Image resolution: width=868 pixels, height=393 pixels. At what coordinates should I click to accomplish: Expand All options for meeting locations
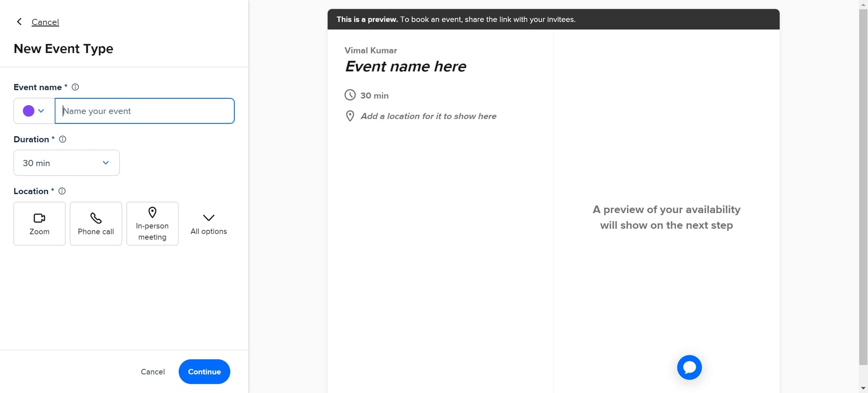pos(208,223)
